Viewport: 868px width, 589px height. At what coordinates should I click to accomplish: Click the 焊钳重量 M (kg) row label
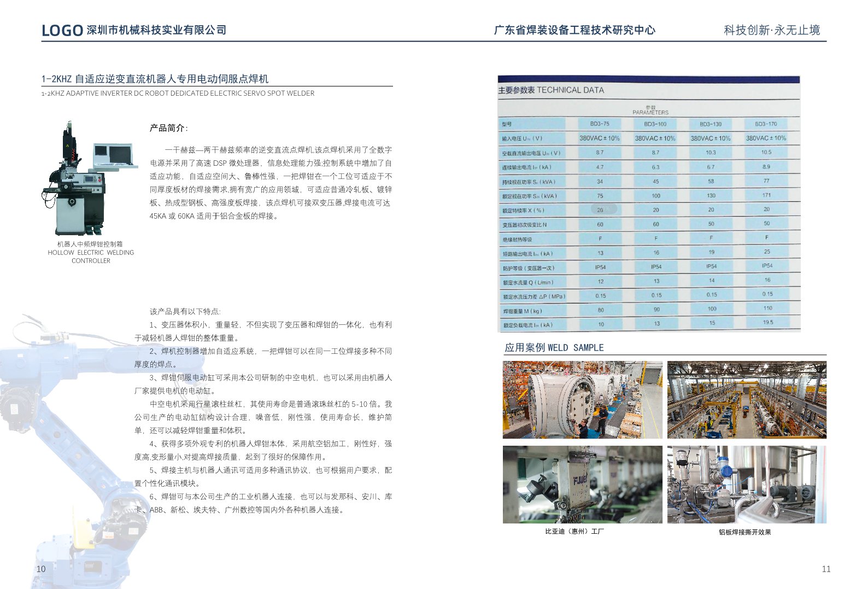point(522,311)
